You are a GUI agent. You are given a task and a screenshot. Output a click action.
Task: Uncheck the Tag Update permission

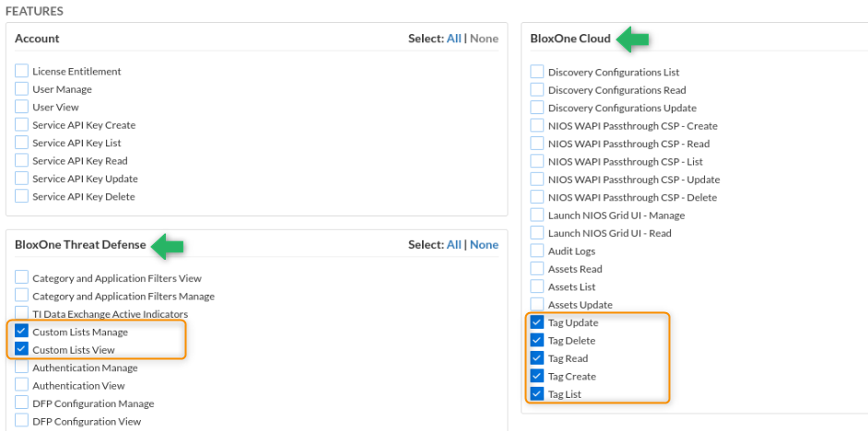pos(537,322)
